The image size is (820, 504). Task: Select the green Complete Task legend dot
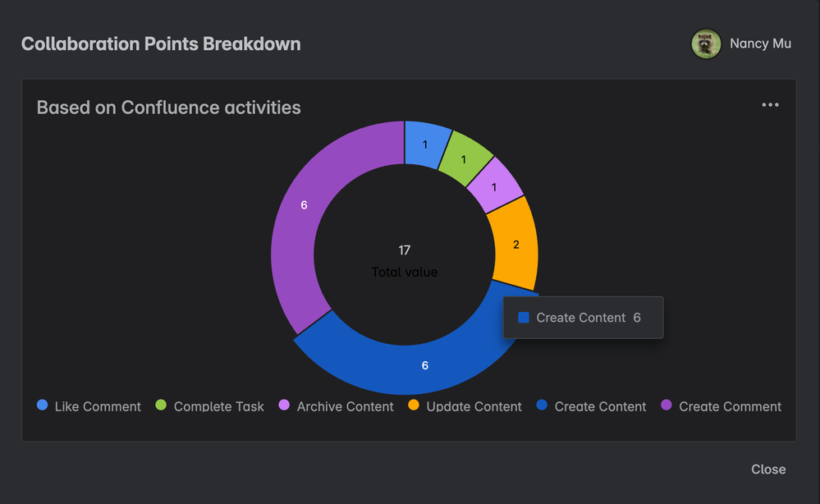(x=161, y=406)
